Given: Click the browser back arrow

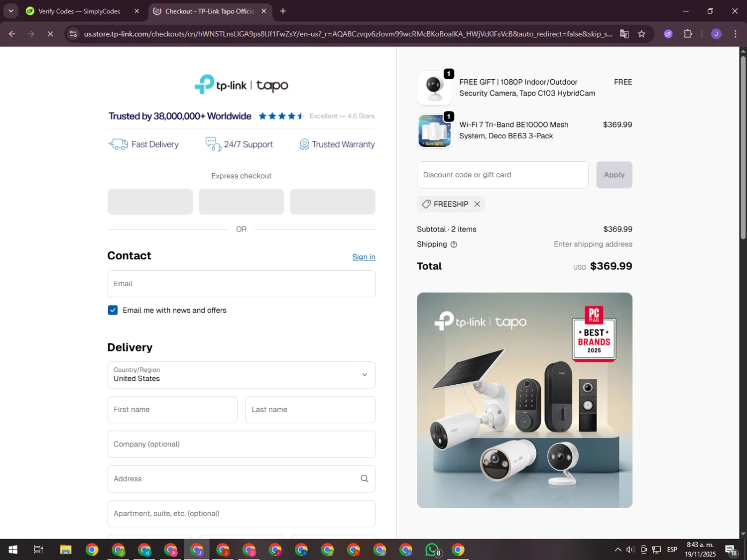Looking at the screenshot, I should point(12,34).
